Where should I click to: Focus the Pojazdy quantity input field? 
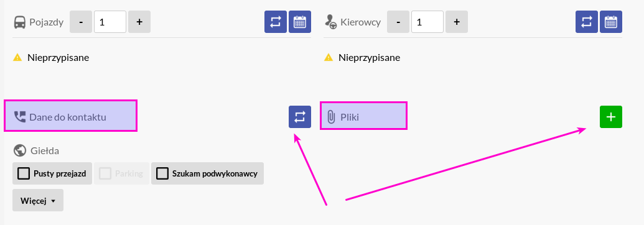[110, 22]
